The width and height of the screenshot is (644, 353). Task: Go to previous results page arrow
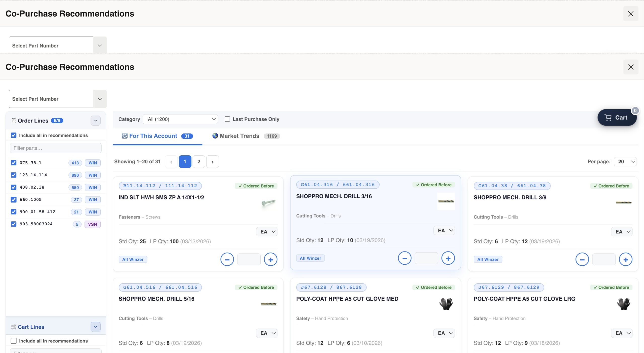(x=171, y=162)
